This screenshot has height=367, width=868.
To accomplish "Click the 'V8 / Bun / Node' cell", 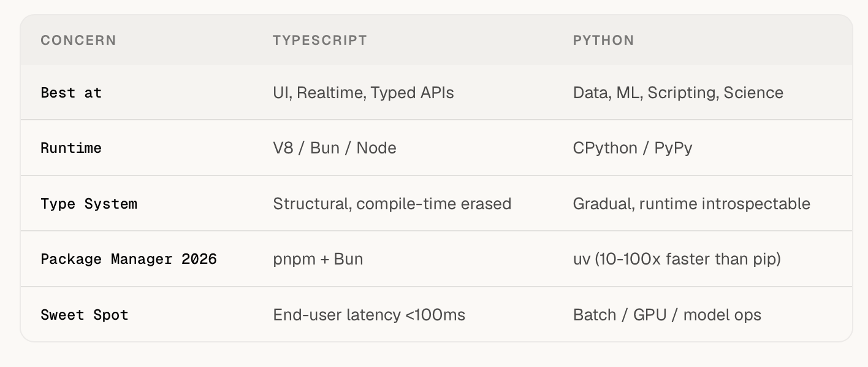I will tap(335, 148).
